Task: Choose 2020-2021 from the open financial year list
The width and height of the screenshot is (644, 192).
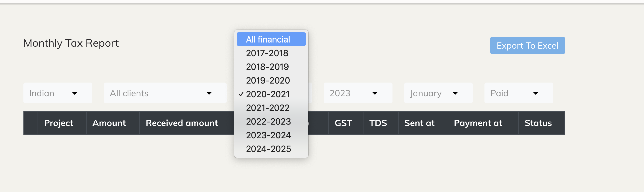Action: click(x=268, y=94)
